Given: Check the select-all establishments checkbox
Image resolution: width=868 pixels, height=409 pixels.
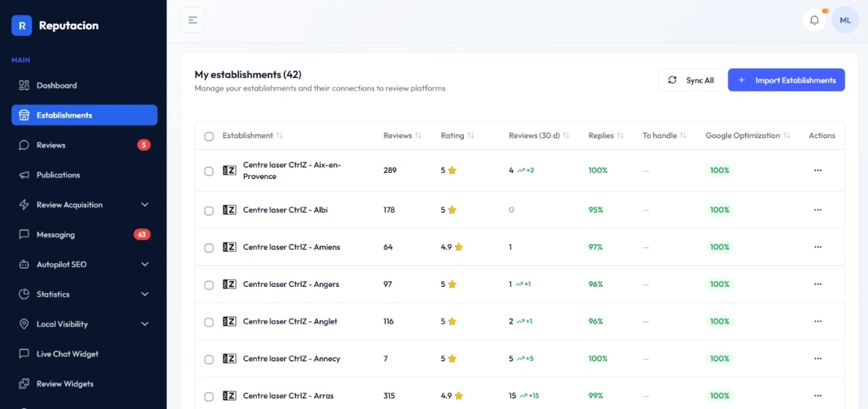Looking at the screenshot, I should (209, 136).
